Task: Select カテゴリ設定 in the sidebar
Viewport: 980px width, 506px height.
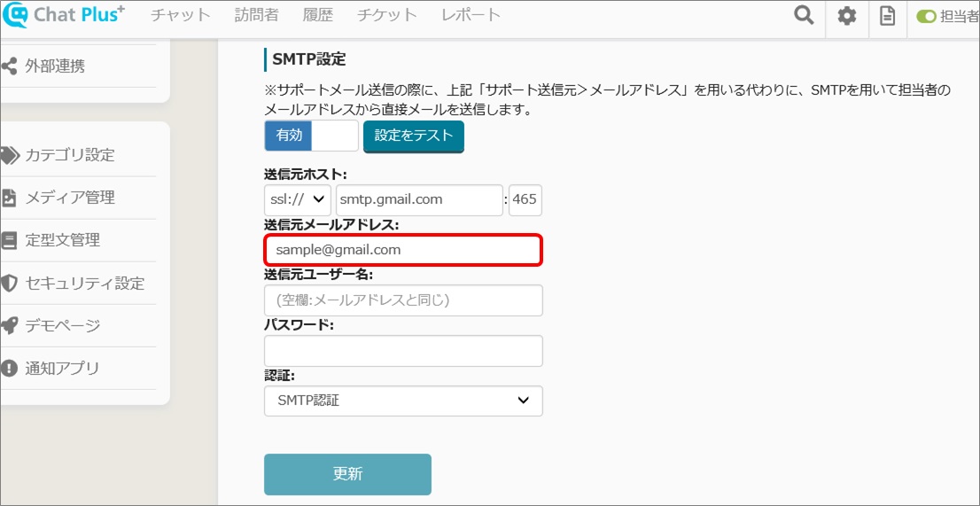Action: 70,155
